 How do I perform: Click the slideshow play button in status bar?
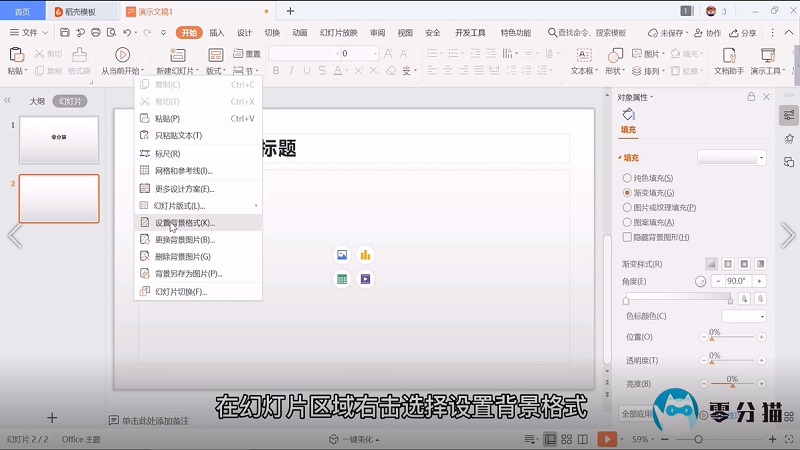click(x=607, y=439)
